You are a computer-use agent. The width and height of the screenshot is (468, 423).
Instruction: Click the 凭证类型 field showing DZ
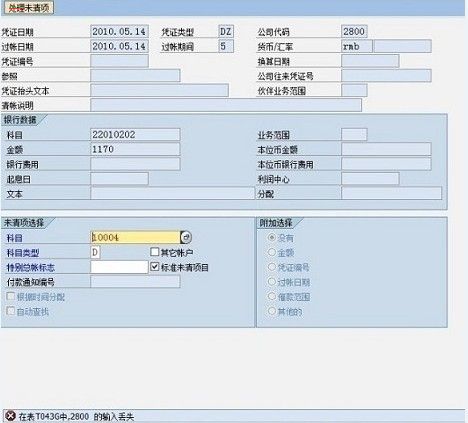pyautogui.click(x=226, y=32)
